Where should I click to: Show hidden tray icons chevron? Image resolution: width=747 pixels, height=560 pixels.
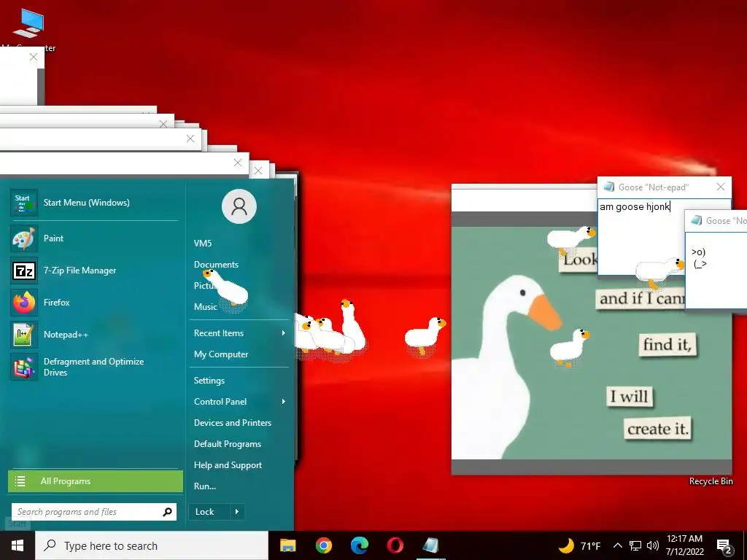pyautogui.click(x=617, y=545)
